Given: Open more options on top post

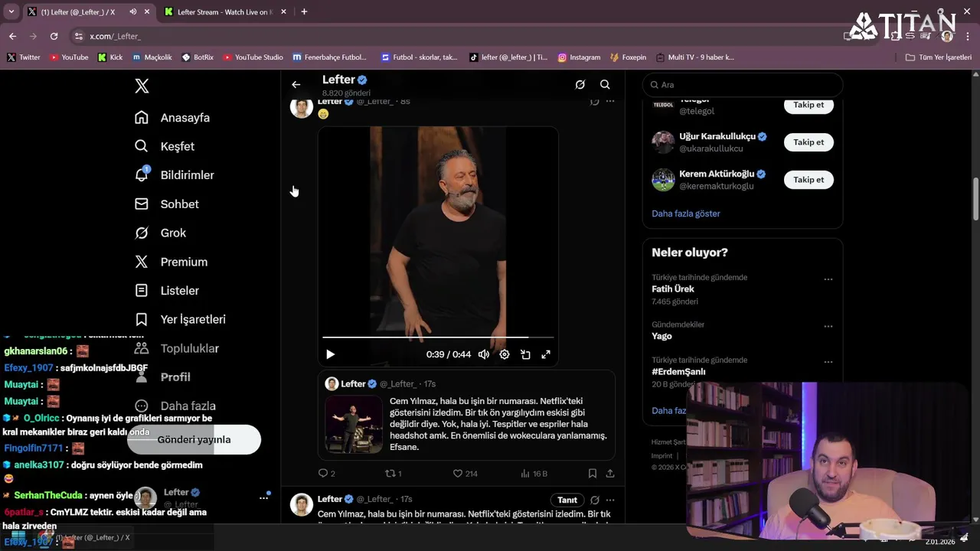Looking at the screenshot, I should tap(610, 102).
